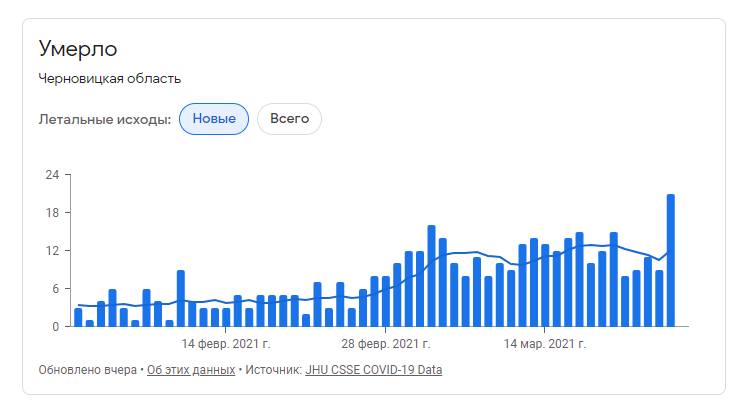Viewport: 747px width, 408px height.
Task: Open the JHU CSSE COVID-19 Data source link
Action: pyautogui.click(x=373, y=370)
